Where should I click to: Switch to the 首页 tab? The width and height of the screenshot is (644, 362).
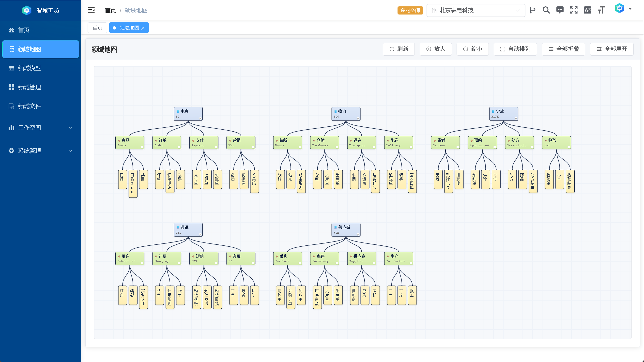(97, 28)
